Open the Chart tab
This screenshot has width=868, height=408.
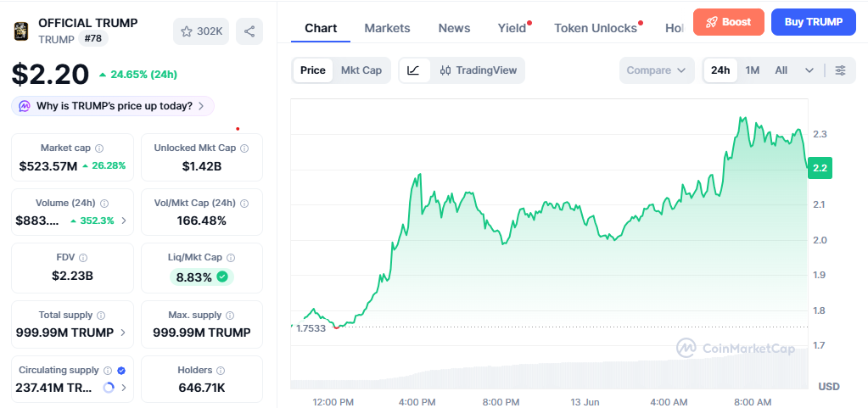pos(321,28)
